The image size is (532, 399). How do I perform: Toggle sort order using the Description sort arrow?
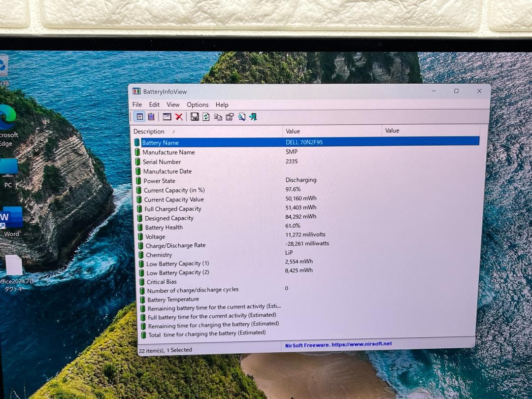(175, 131)
